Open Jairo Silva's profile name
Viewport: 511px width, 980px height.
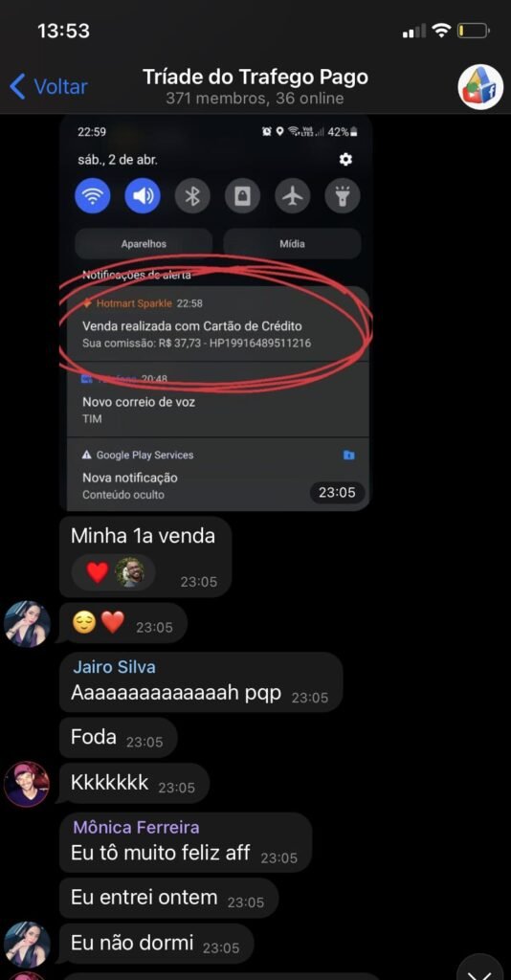pos(114,667)
